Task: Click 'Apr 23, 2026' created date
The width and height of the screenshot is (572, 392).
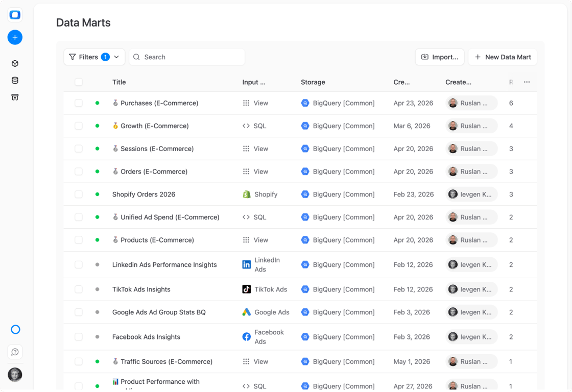Action: point(413,103)
